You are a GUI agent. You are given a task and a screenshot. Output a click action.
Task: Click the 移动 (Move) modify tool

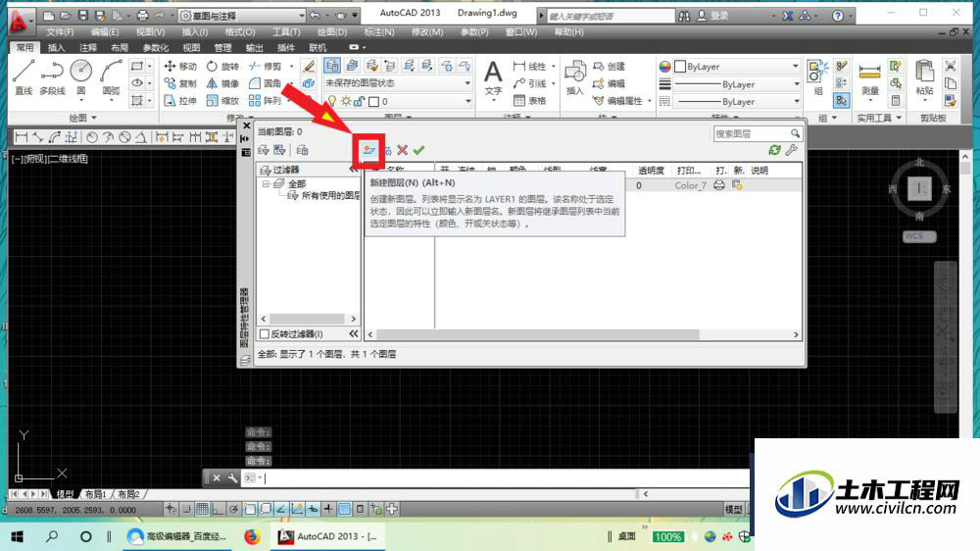[x=180, y=66]
